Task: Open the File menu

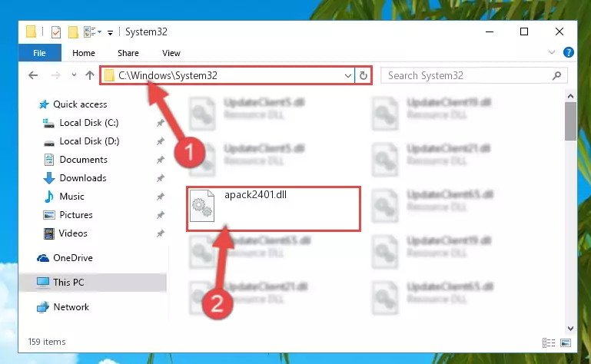Action: [x=39, y=53]
